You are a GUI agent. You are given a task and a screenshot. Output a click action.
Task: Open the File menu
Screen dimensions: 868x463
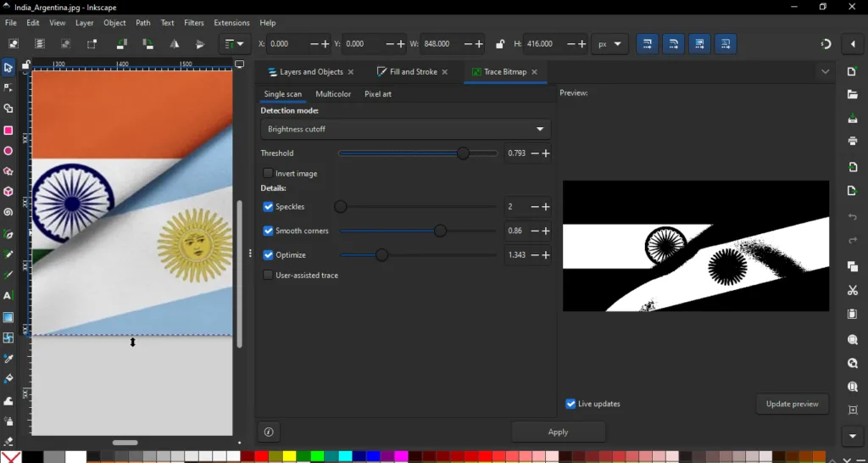click(10, 23)
